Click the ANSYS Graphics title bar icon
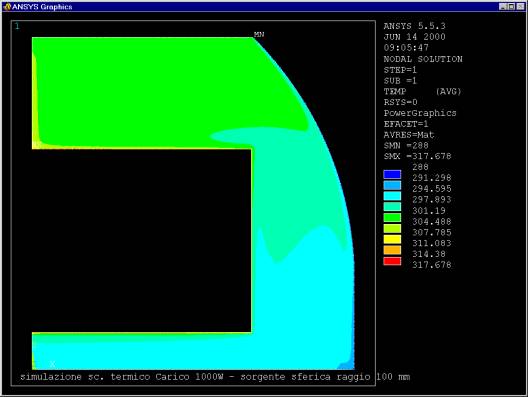This screenshot has height=397, width=528. (x=7, y=6)
